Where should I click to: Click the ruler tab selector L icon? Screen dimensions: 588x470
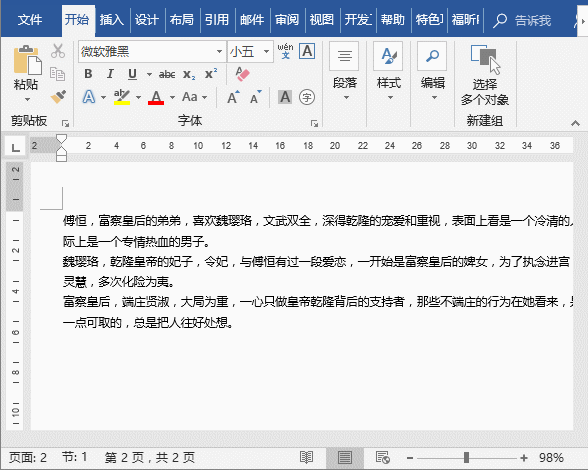[15, 147]
